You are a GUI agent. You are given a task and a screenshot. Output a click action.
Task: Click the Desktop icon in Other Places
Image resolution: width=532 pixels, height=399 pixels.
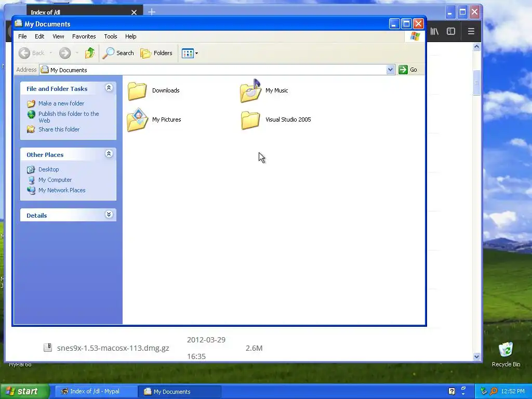pyautogui.click(x=31, y=169)
